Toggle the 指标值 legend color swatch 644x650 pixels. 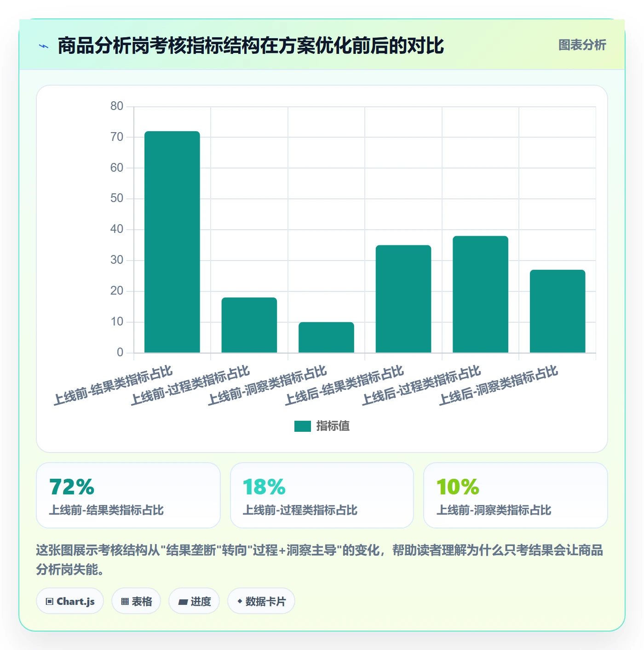(303, 426)
